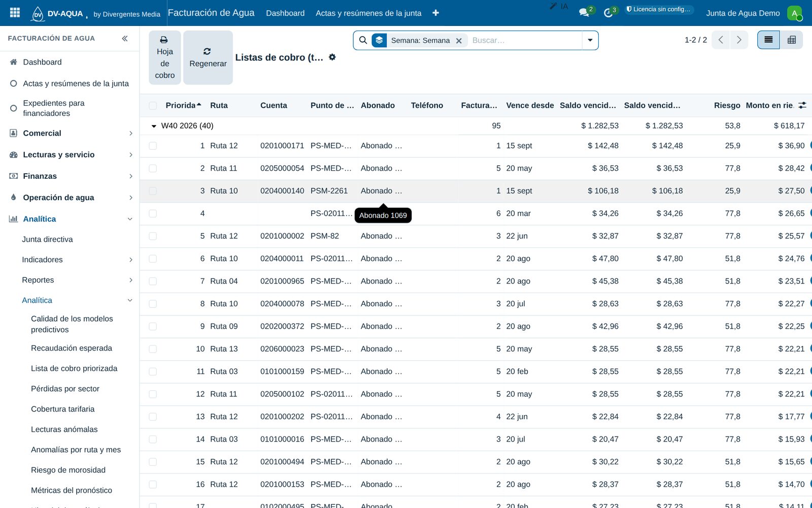
Task: Open Actas y resúmenes top menu
Action: coord(368,13)
